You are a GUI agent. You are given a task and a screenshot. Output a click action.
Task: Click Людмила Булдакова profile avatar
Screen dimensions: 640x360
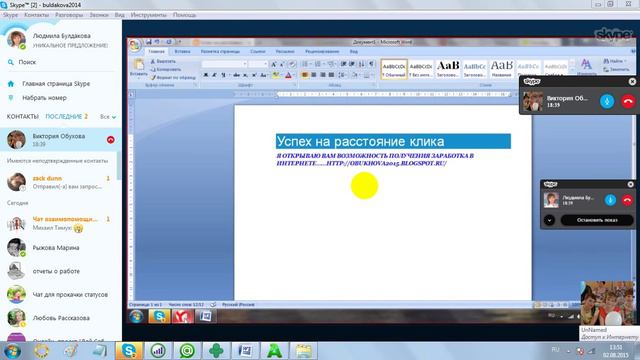coord(16,40)
